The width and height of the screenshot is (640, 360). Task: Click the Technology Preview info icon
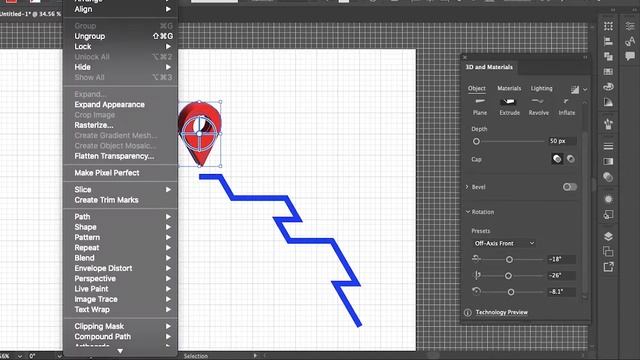468,313
